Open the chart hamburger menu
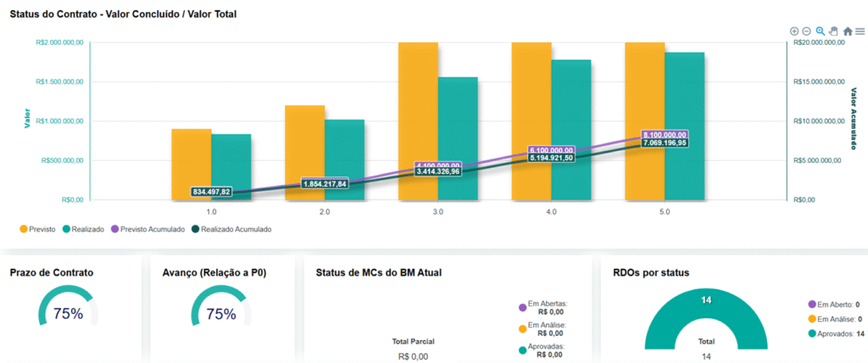This screenshot has height=363, width=868. [860, 31]
